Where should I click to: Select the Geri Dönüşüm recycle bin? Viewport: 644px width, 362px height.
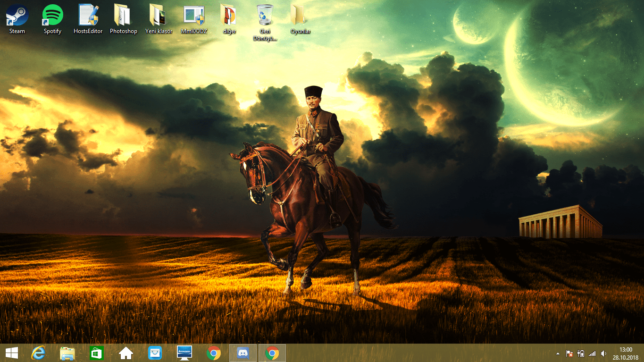coord(265,22)
